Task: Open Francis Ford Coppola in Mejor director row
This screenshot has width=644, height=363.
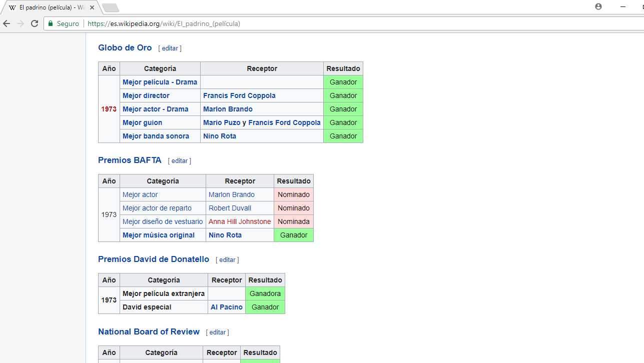Action: point(239,95)
